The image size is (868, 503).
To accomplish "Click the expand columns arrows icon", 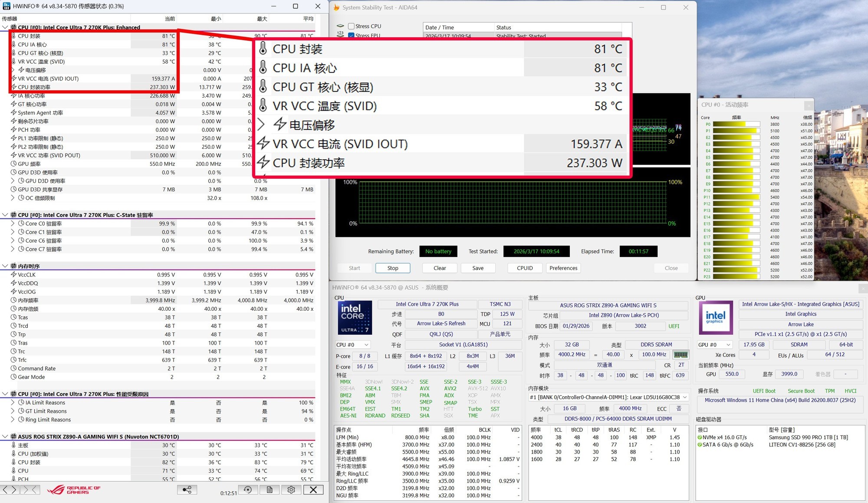I will pos(10,490).
